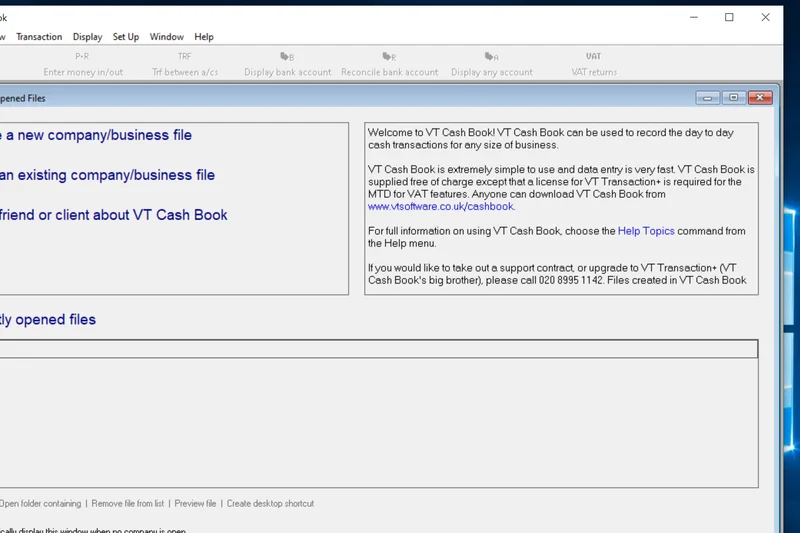Restore the Recently Opened Files inner window

(734, 98)
